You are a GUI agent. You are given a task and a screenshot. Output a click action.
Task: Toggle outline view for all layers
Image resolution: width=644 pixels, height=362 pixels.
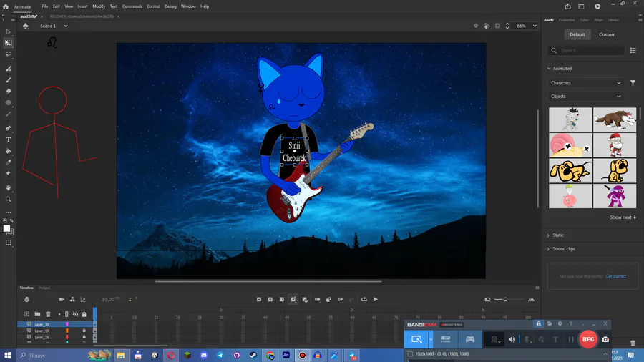tap(67, 314)
